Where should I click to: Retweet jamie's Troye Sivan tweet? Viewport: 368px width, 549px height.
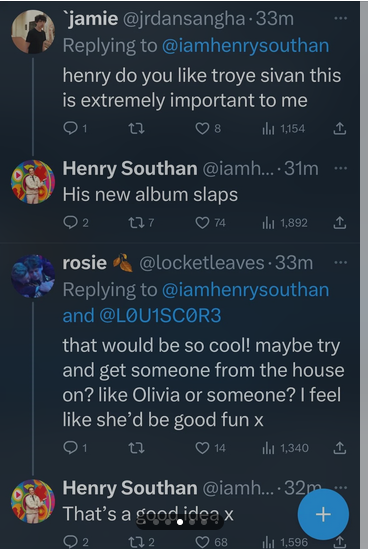click(136, 129)
